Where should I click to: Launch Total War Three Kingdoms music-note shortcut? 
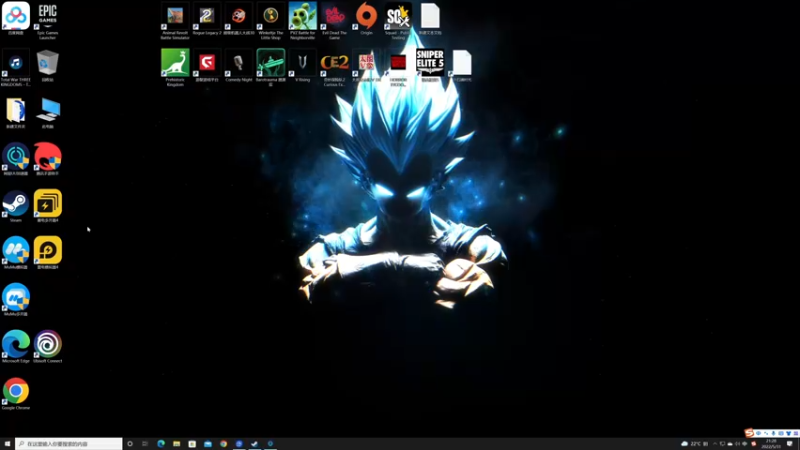(16, 67)
